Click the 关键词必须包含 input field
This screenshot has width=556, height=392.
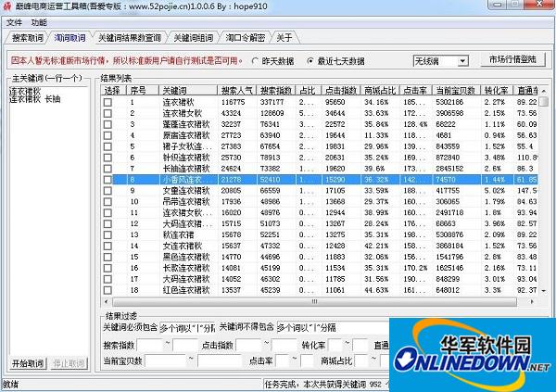[187, 328]
